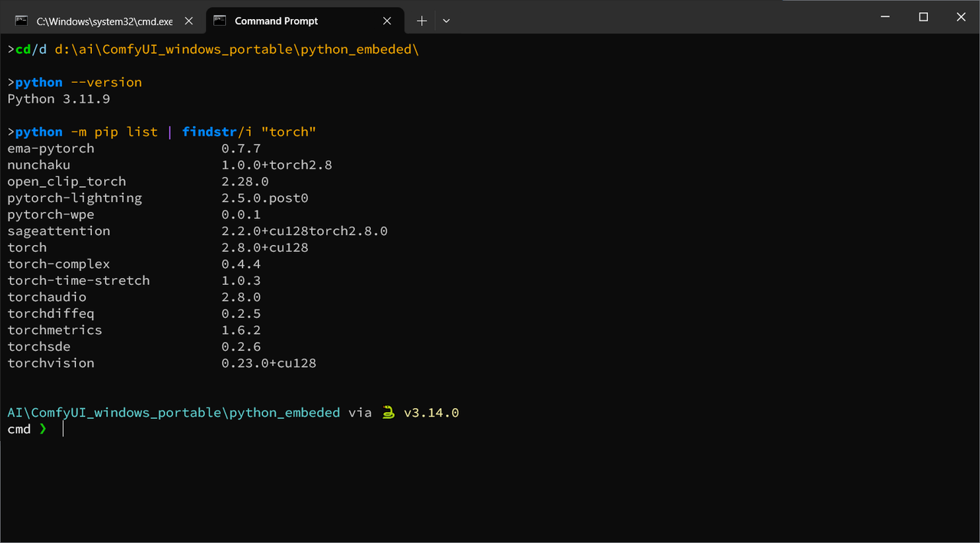
Task: Close the terminal window
Action: (x=961, y=17)
